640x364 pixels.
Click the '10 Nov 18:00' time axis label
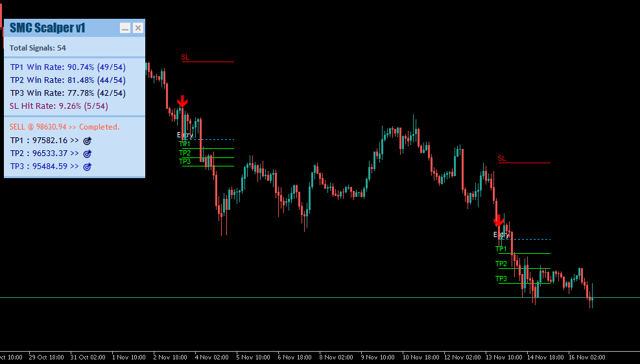point(420,358)
